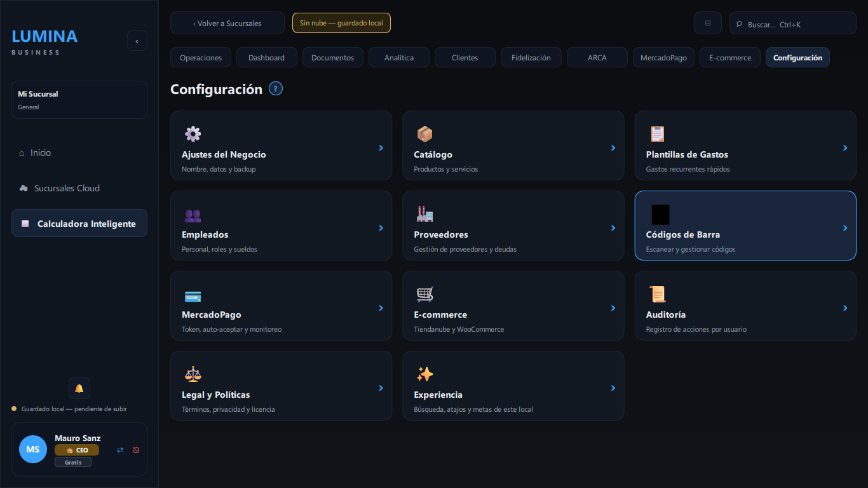
Task: Click the Volver a Sucursales button
Action: [227, 23]
